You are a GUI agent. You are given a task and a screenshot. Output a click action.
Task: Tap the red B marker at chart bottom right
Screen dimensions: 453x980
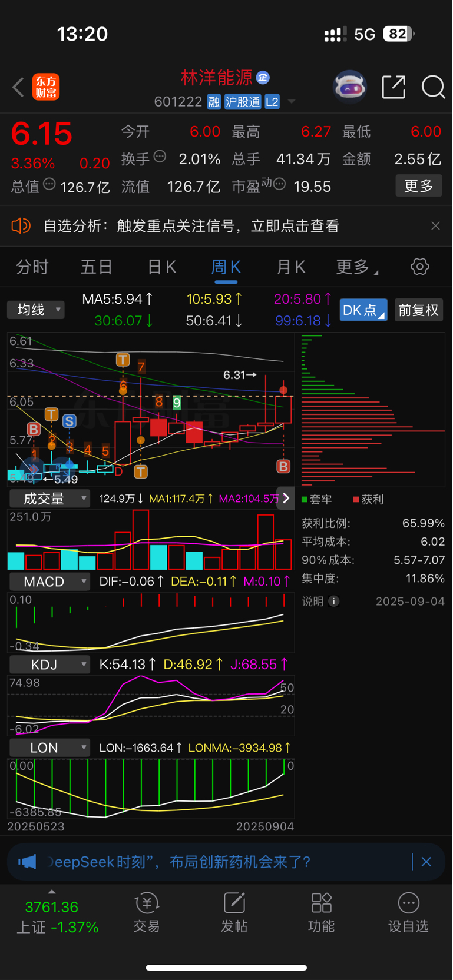pos(283,467)
